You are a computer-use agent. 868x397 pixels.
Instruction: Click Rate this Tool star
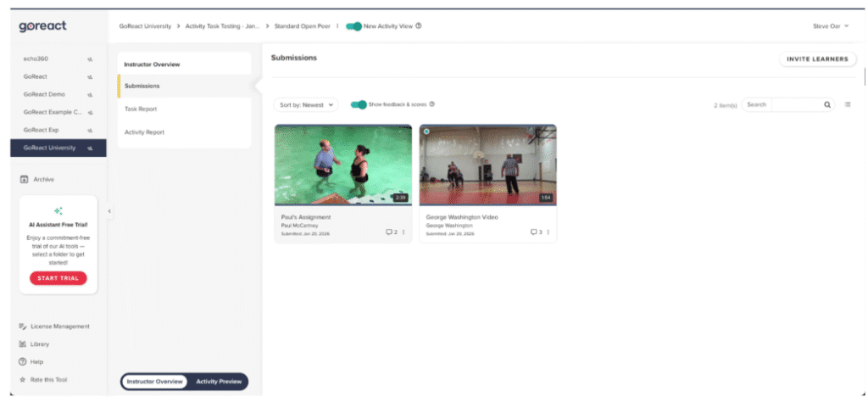coord(23,380)
